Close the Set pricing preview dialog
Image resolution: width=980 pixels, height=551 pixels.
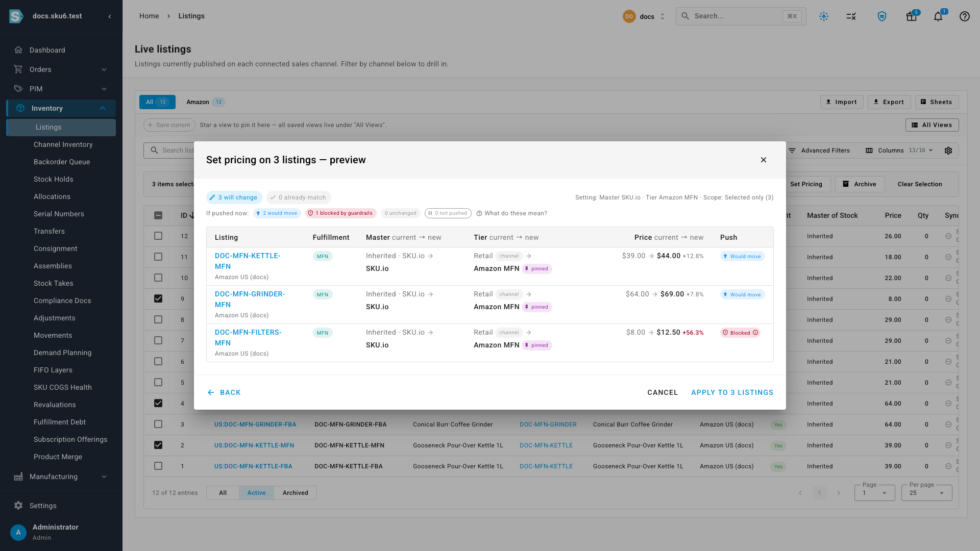click(x=764, y=160)
